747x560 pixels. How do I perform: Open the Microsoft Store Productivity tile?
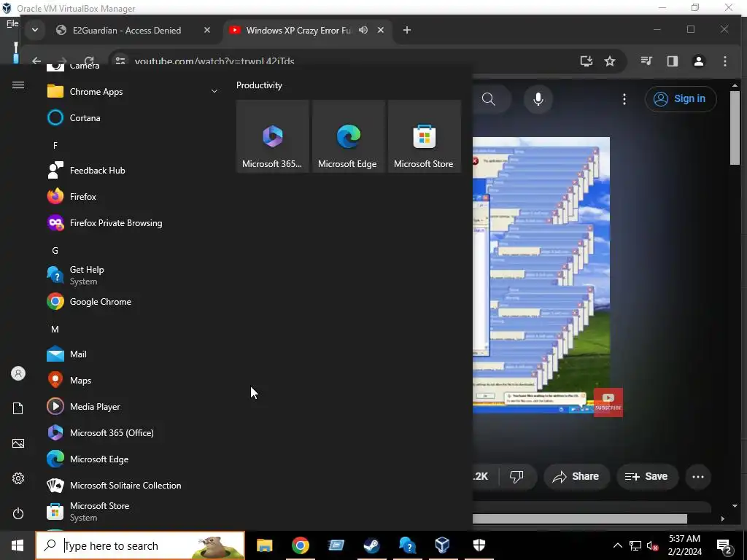424,136
